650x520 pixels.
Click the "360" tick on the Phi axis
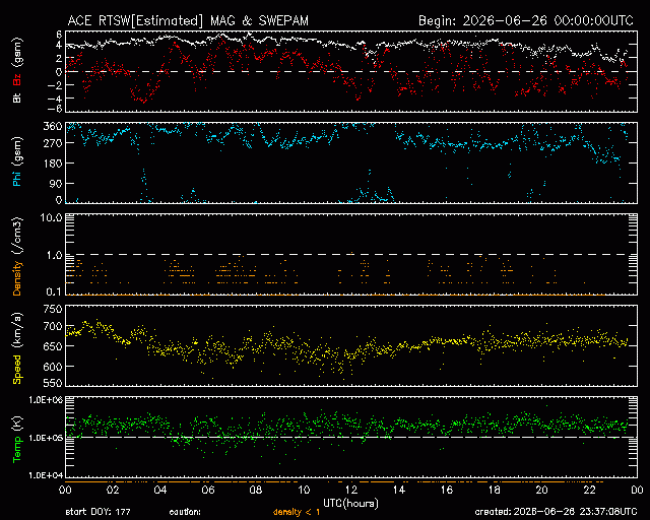coord(53,126)
